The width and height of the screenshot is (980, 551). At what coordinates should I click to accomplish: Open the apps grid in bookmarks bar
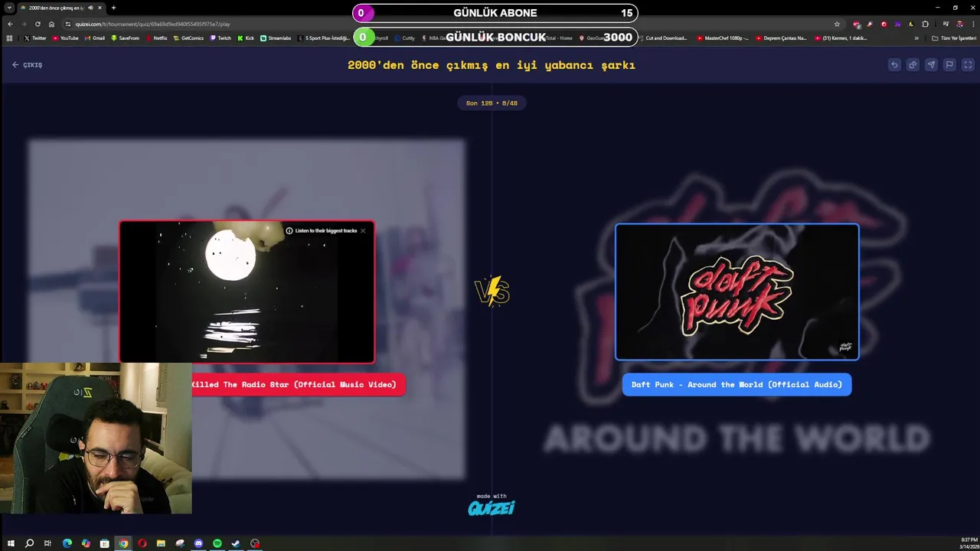[9, 37]
